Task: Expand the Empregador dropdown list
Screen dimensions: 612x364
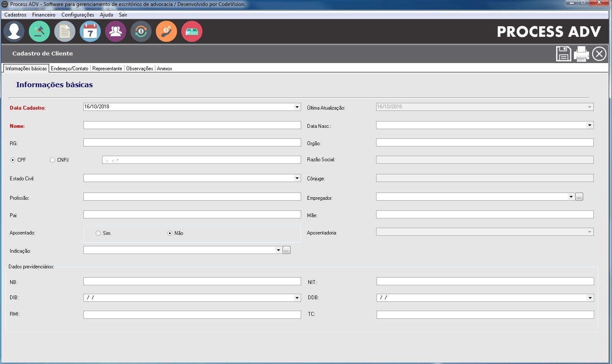Action: [571, 197]
